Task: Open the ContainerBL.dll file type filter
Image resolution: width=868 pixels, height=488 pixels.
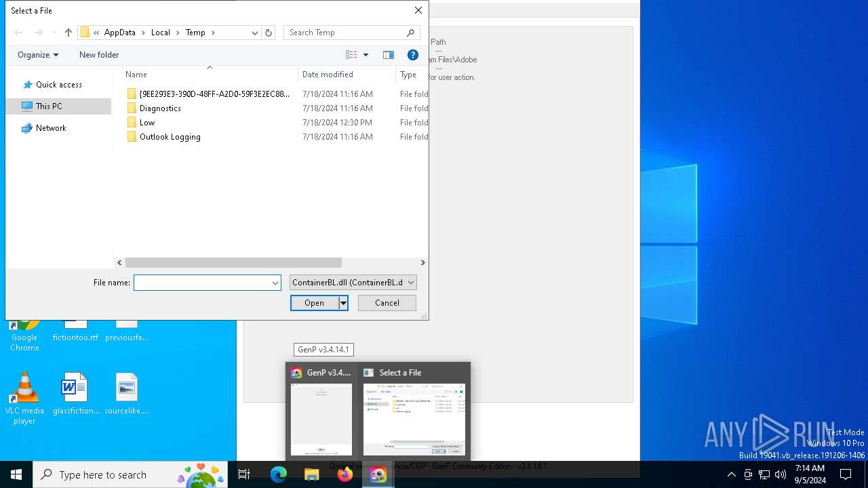Action: coord(353,283)
